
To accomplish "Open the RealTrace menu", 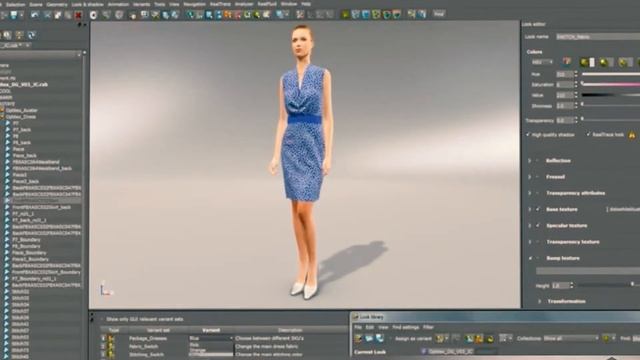I will [x=220, y=4].
